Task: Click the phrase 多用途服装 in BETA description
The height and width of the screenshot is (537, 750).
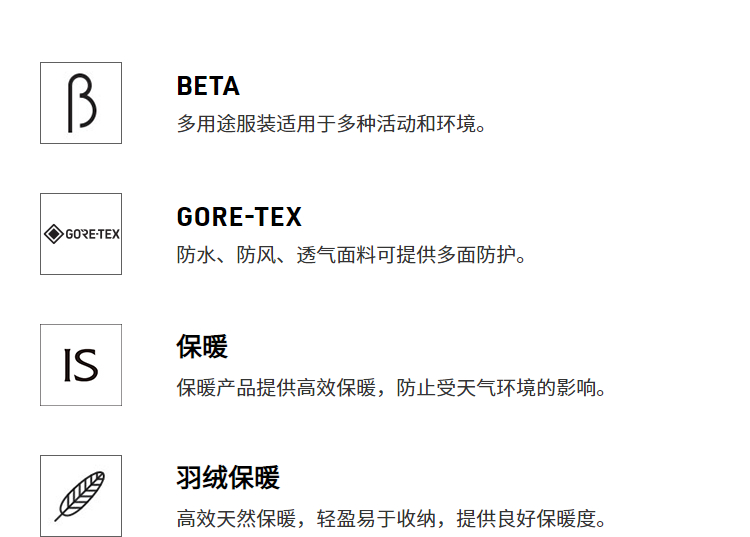Action: (x=226, y=125)
